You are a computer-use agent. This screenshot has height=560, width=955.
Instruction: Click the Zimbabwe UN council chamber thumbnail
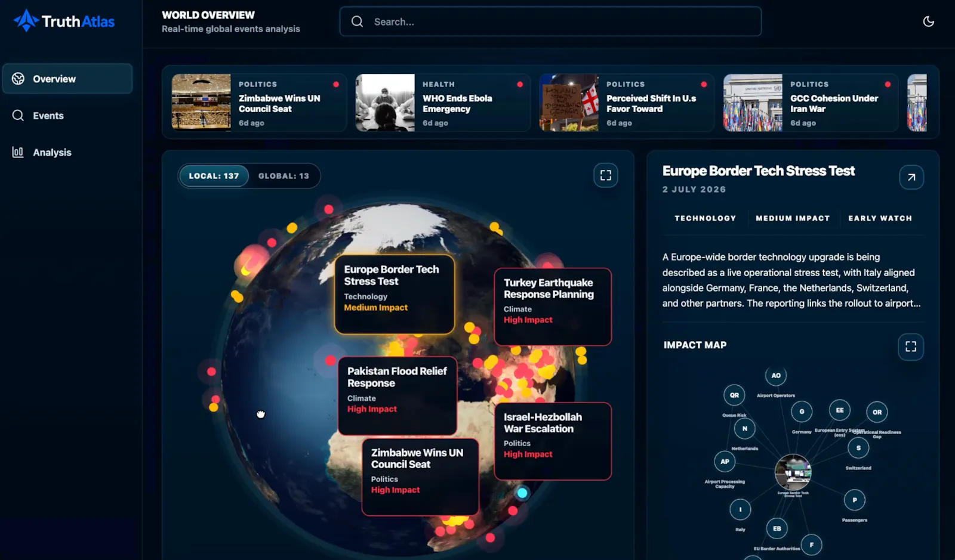tap(201, 103)
